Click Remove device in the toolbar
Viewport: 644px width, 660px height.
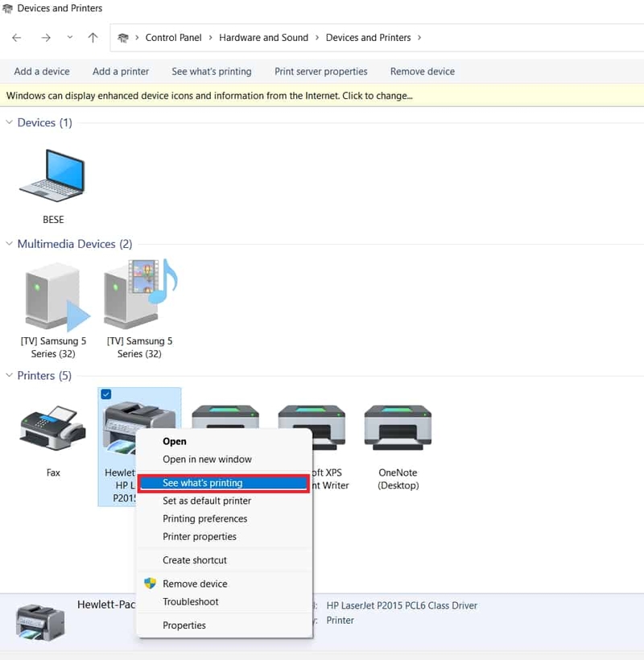click(x=423, y=72)
